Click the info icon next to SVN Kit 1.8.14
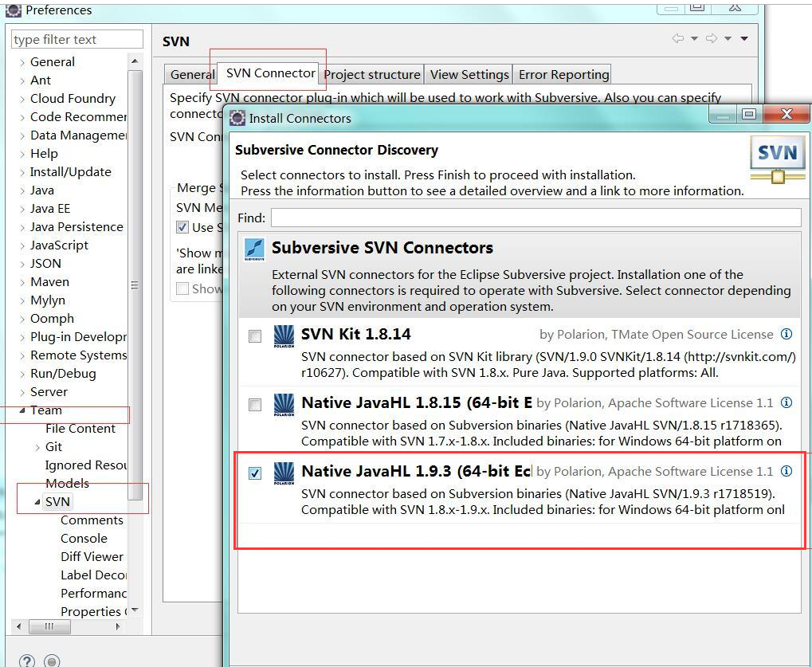 (x=787, y=335)
